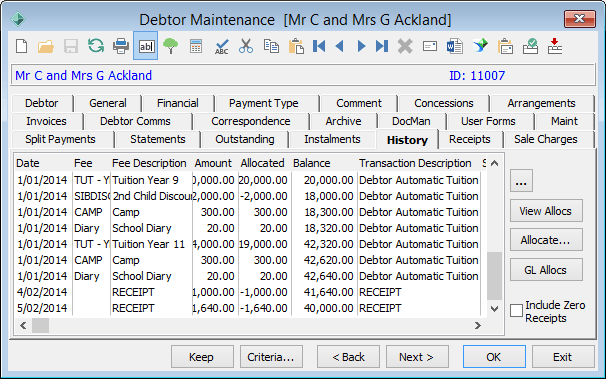Switch to User Forms tab

[488, 121]
